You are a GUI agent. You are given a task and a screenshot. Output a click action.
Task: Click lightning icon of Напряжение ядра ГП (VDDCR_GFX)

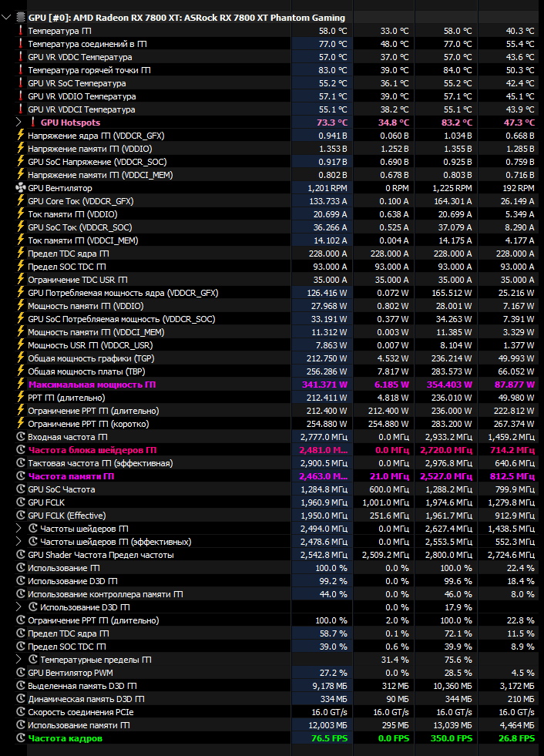point(21,136)
